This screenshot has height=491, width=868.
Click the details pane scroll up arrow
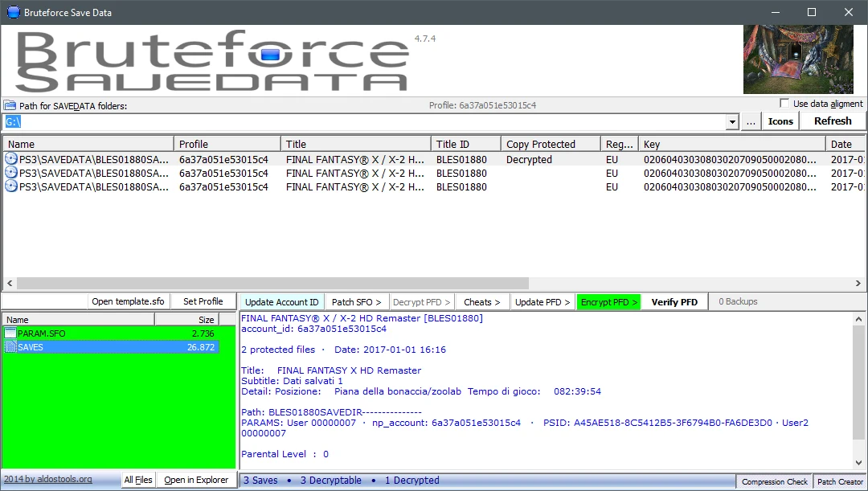(858, 319)
